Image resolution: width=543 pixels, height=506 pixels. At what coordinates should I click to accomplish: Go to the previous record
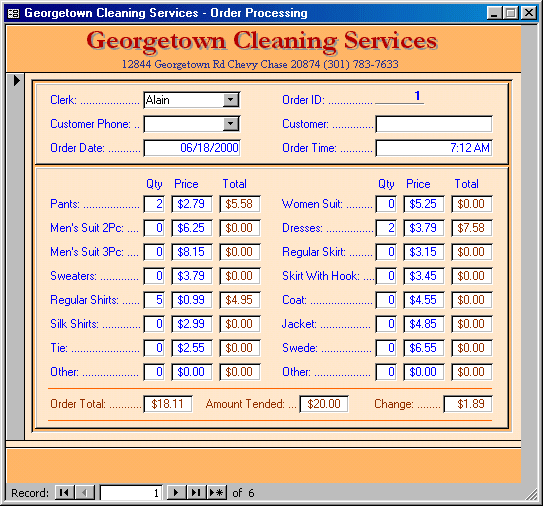[85, 492]
